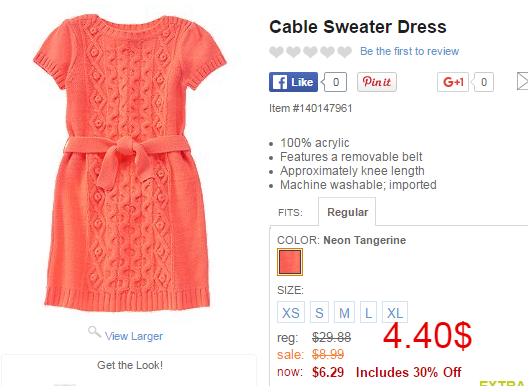Click the Facebook Like button
The width and height of the screenshot is (528, 386).
[293, 82]
